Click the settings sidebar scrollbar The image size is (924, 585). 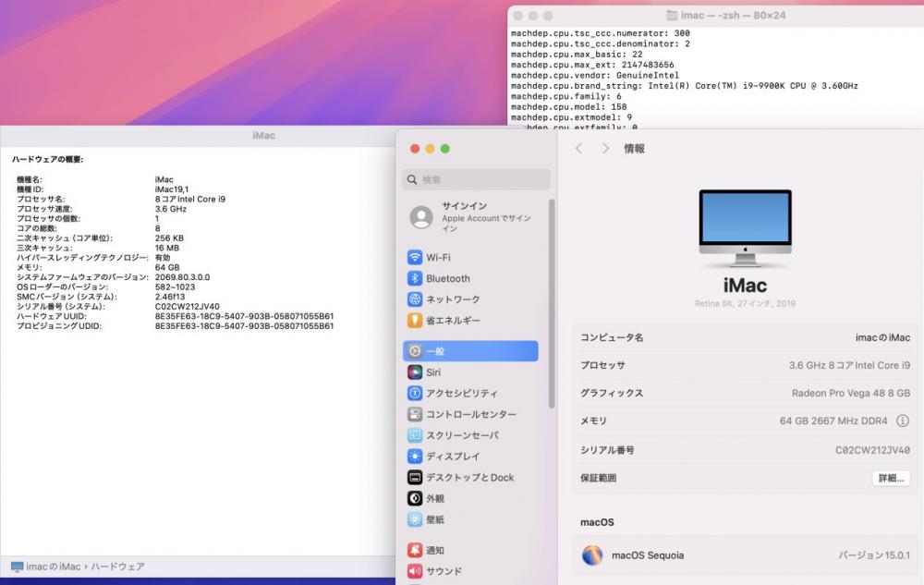[552, 303]
